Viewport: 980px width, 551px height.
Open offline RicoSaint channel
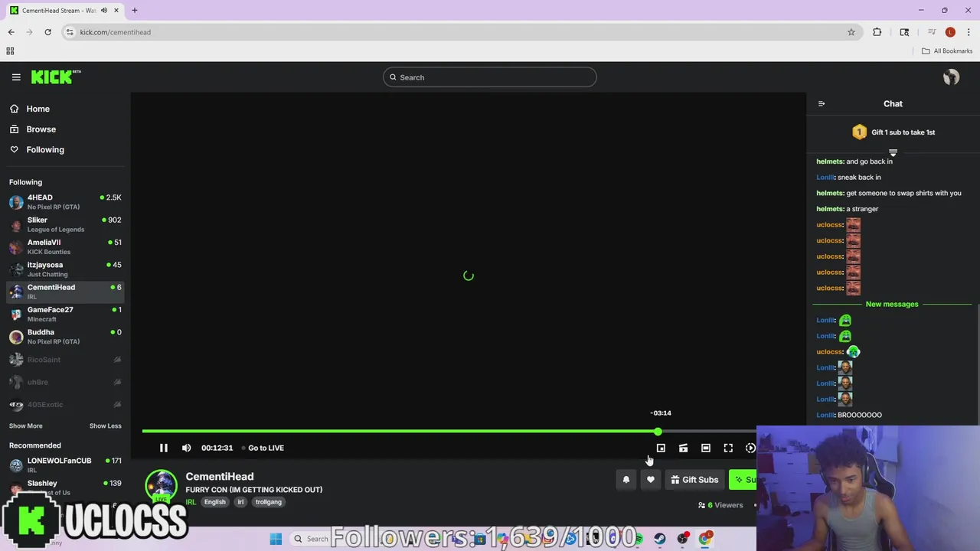click(x=65, y=360)
